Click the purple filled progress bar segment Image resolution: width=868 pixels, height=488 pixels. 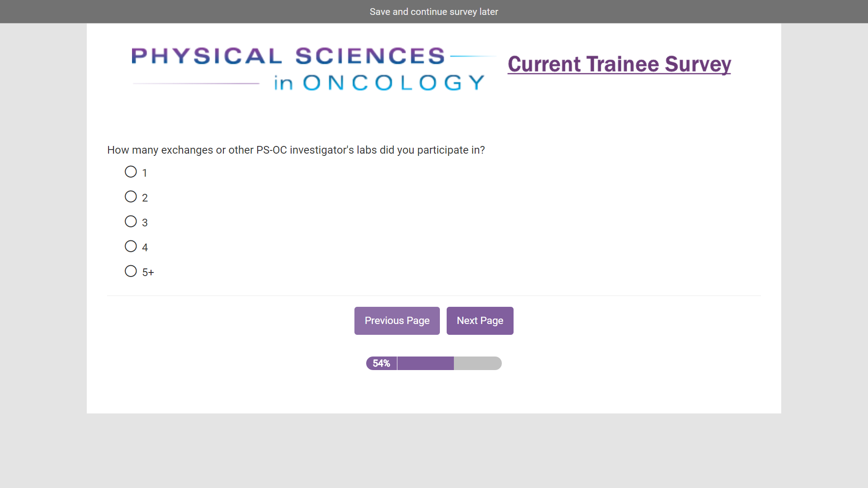point(425,363)
